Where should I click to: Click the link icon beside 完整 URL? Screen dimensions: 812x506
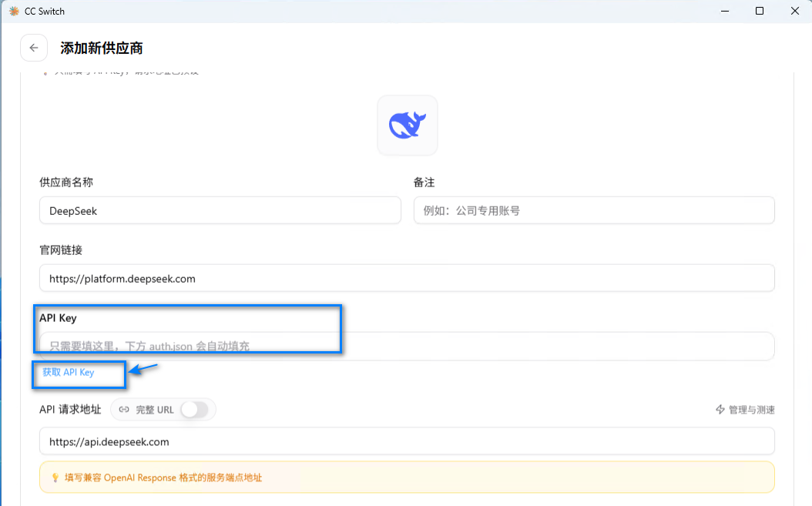tap(124, 410)
